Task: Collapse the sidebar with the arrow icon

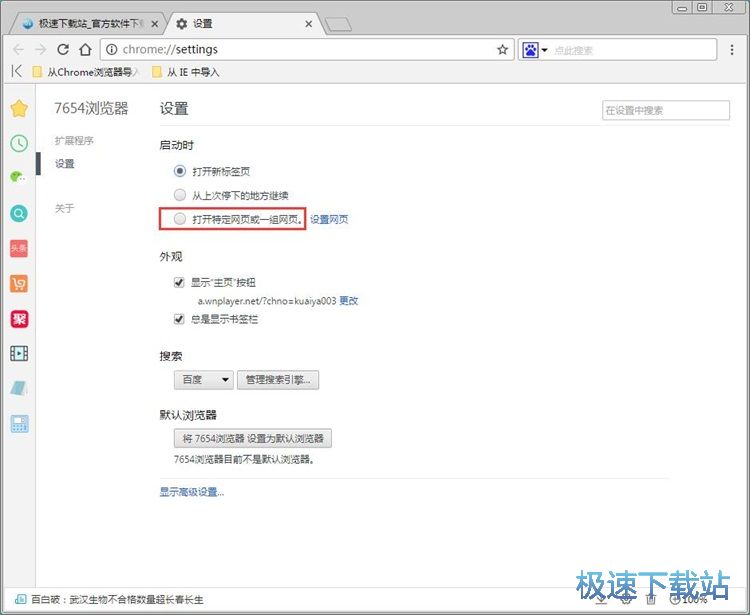Action: pos(16,72)
